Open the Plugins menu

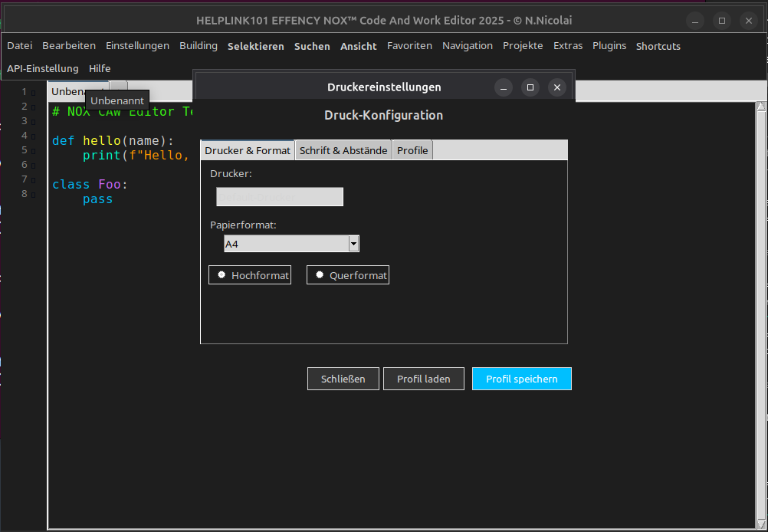609,46
